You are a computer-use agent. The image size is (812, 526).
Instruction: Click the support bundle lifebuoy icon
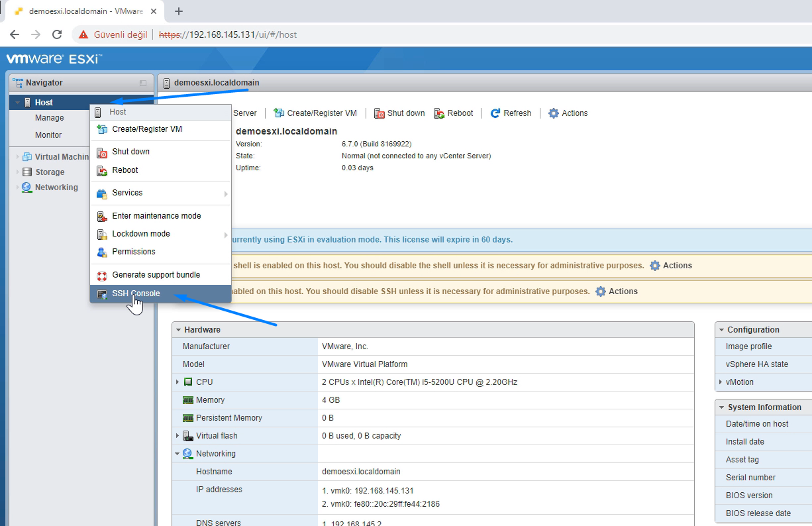click(x=102, y=275)
